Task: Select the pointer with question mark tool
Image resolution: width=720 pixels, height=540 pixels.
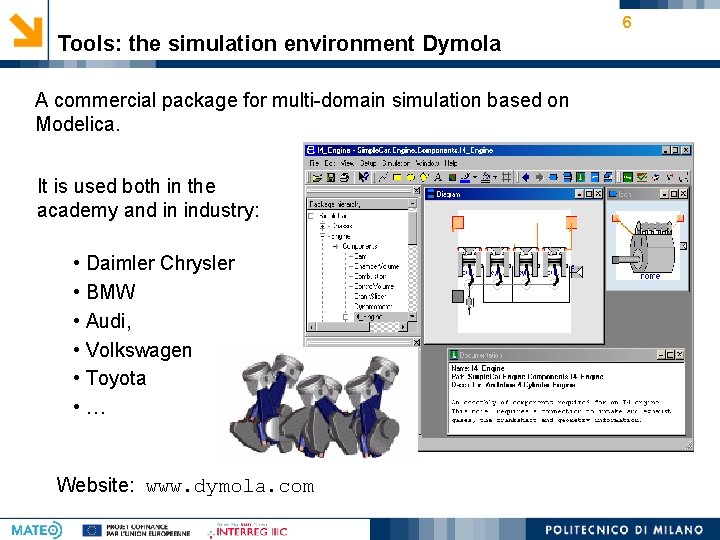Action: click(363, 177)
